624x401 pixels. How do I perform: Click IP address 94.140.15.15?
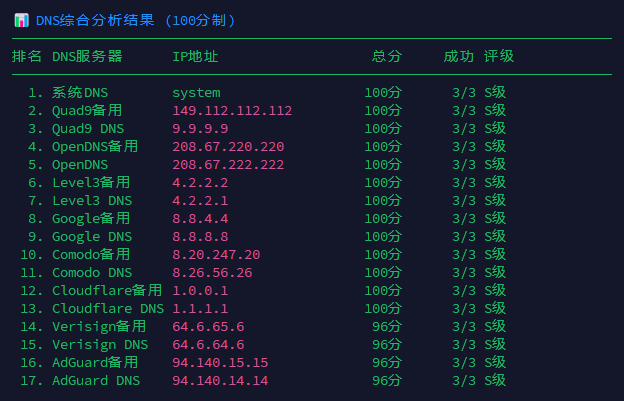click(x=220, y=363)
